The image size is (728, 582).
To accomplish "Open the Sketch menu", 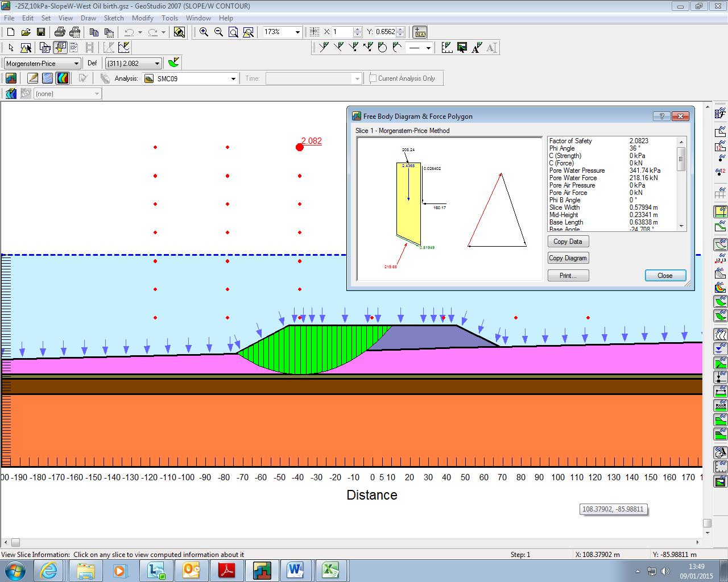I will pos(114,18).
